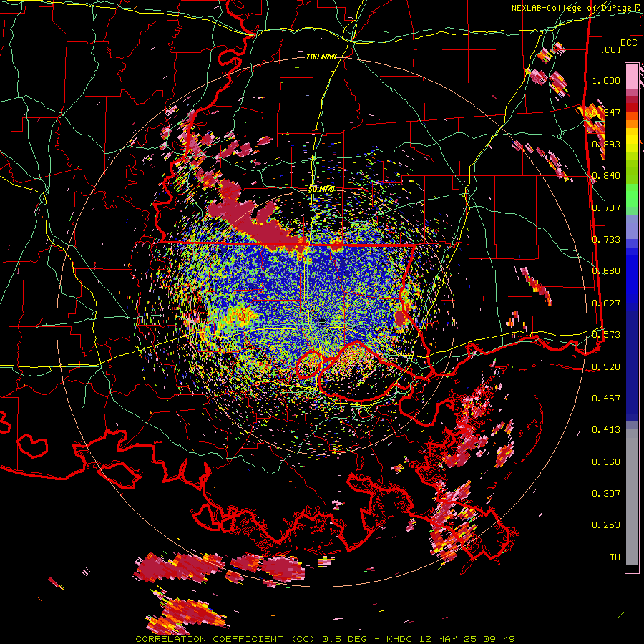The width and height of the screenshot is (644, 644).
Task: Click the KHDC radar site identifier in the caption
Action: click(401, 639)
